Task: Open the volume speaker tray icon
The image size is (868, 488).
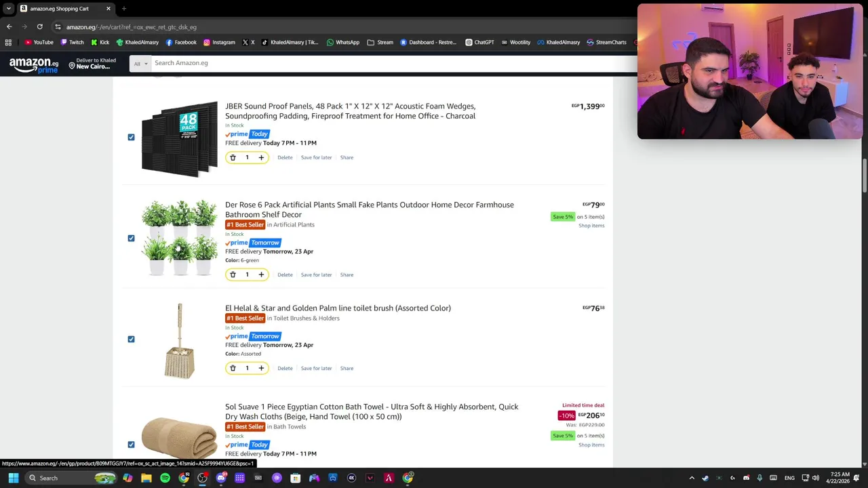Action: (x=815, y=478)
